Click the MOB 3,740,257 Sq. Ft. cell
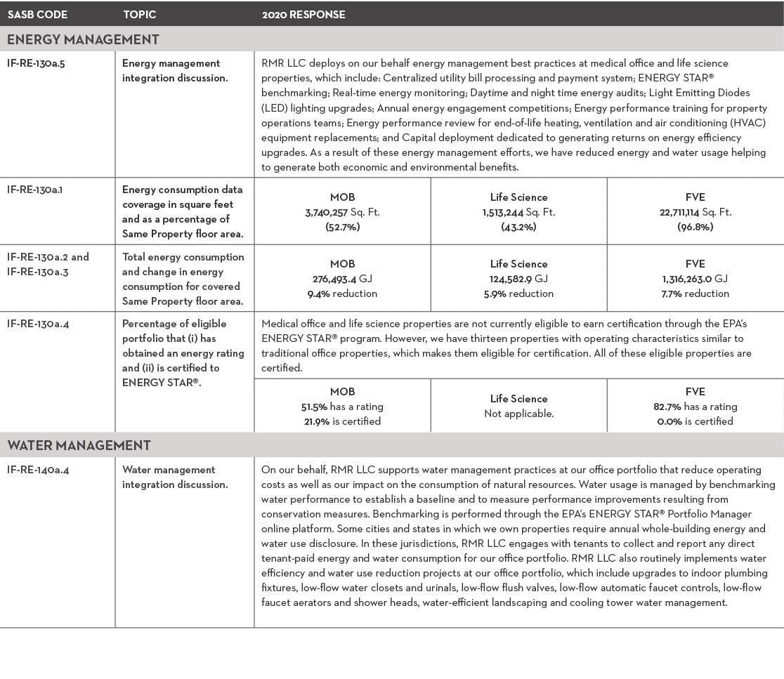Screen dimensions: 784x679 342,211
